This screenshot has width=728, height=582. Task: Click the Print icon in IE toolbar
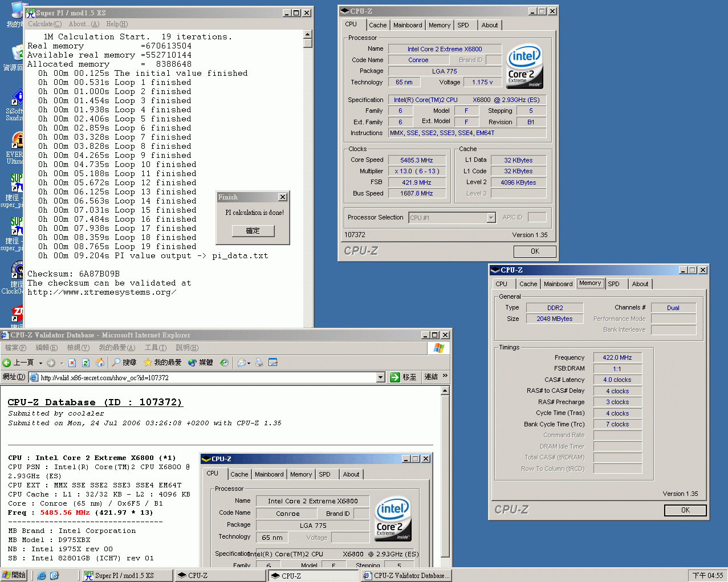[259, 363]
